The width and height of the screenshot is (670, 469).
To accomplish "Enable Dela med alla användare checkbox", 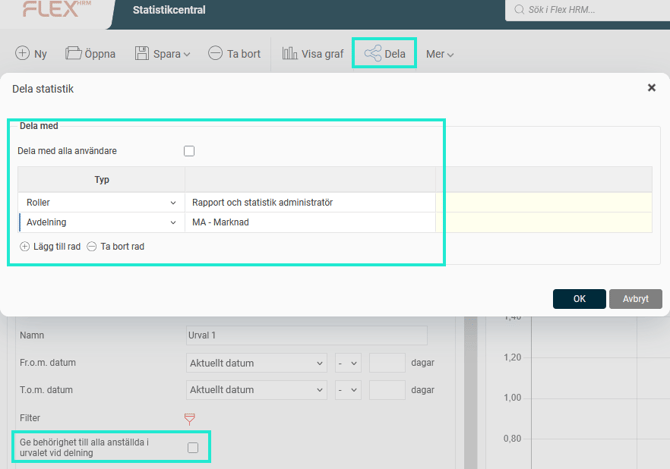I will tap(189, 151).
